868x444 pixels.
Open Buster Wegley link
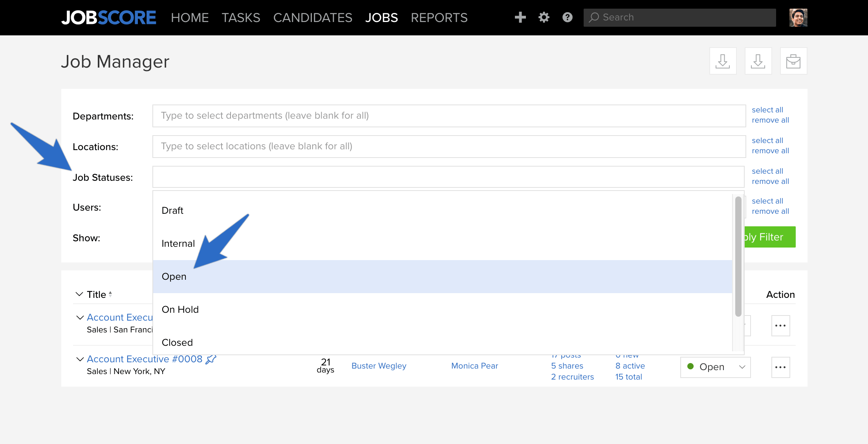pyautogui.click(x=379, y=366)
